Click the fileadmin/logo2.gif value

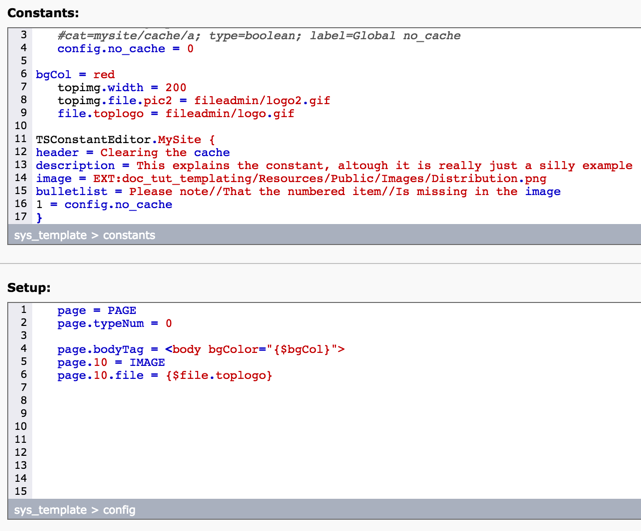255,100
